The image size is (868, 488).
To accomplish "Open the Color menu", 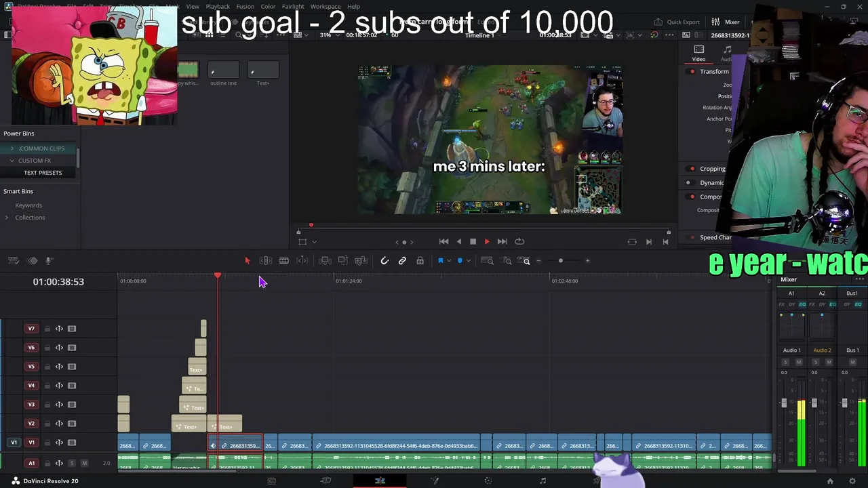I will (269, 7).
